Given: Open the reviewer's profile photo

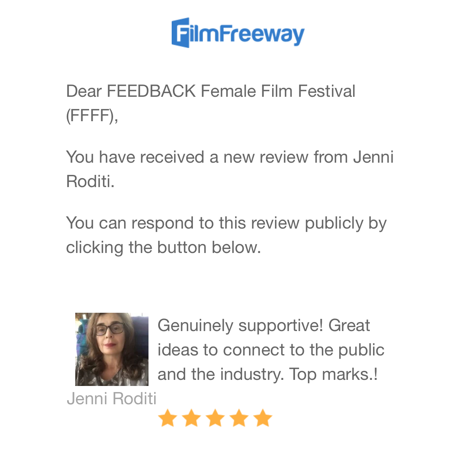Looking at the screenshot, I should 112,349.
